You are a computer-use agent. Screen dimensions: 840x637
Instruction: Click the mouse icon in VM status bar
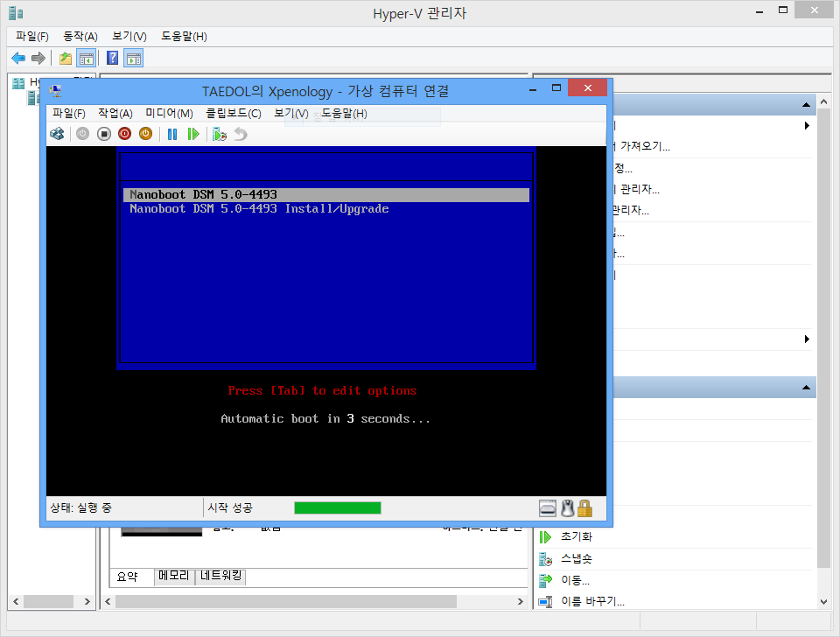coord(567,507)
